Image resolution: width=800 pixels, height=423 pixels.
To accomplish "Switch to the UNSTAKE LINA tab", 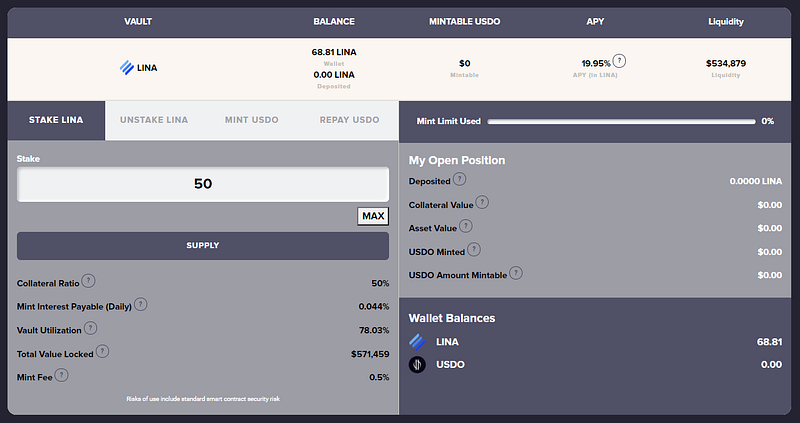I will pyautogui.click(x=154, y=120).
